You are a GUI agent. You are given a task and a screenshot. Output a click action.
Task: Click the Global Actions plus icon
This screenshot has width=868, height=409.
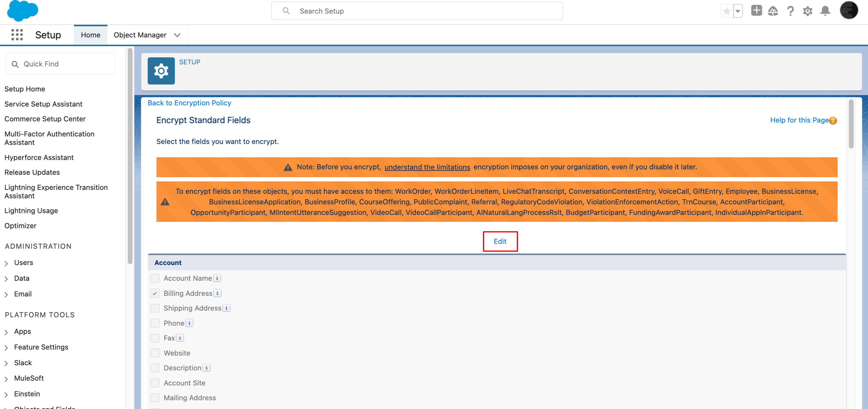[x=756, y=11]
